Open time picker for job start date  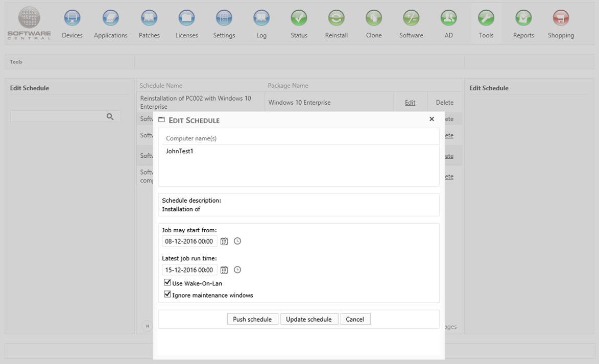pyautogui.click(x=237, y=241)
